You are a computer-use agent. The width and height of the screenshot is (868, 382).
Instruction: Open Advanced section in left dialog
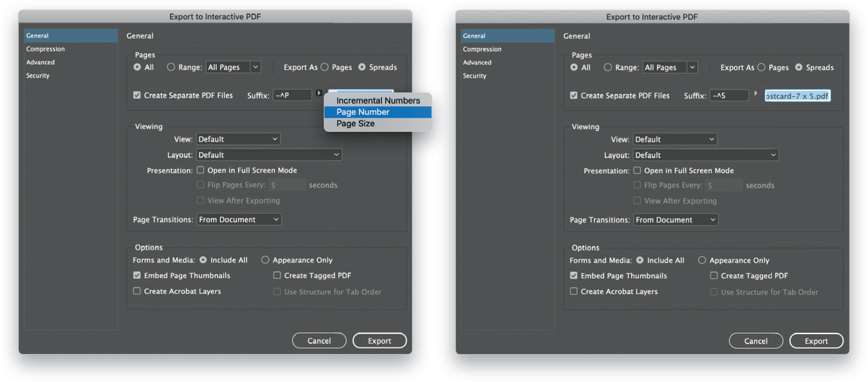click(71, 62)
